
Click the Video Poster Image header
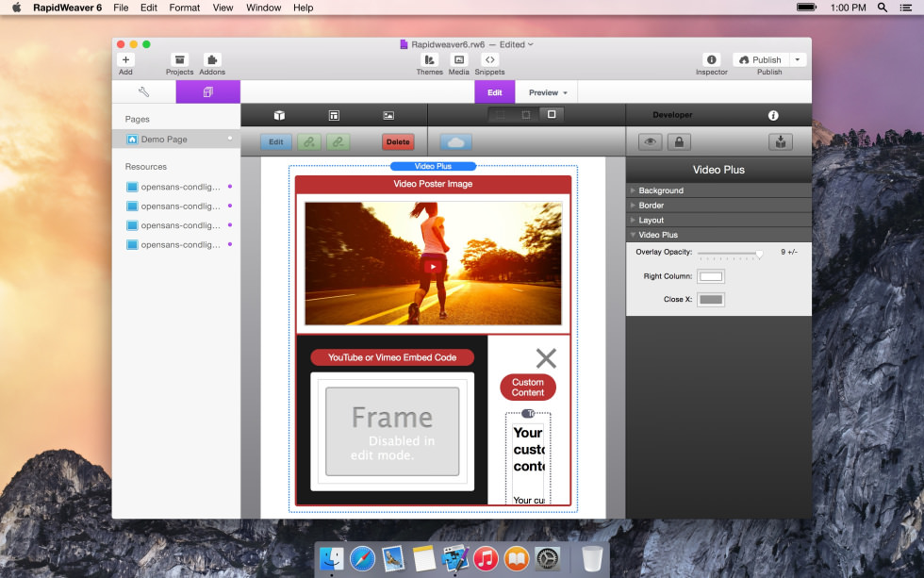point(433,184)
